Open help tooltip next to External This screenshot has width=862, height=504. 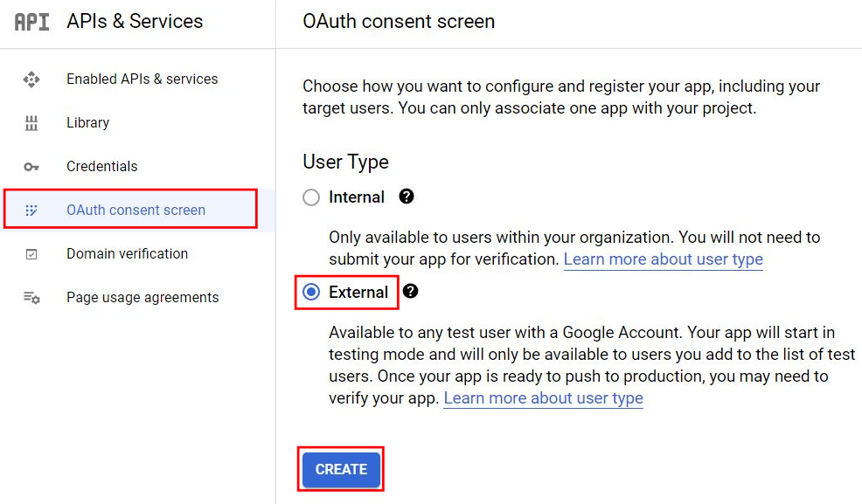410,292
